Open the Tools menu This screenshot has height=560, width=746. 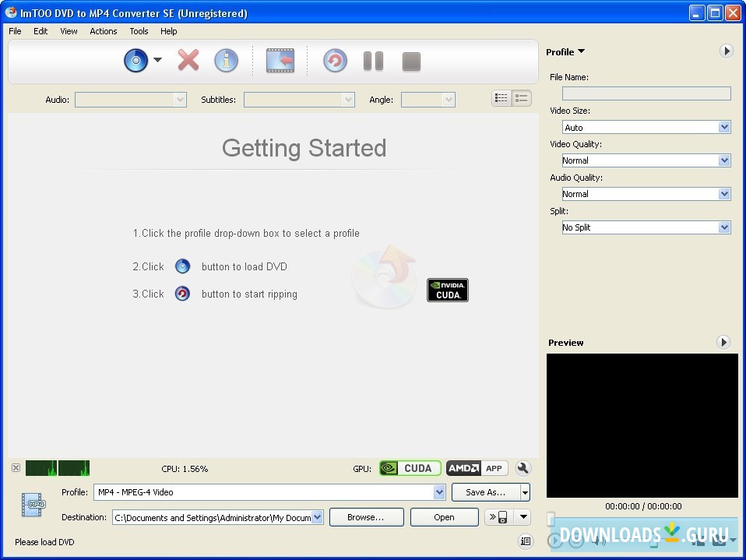[139, 31]
